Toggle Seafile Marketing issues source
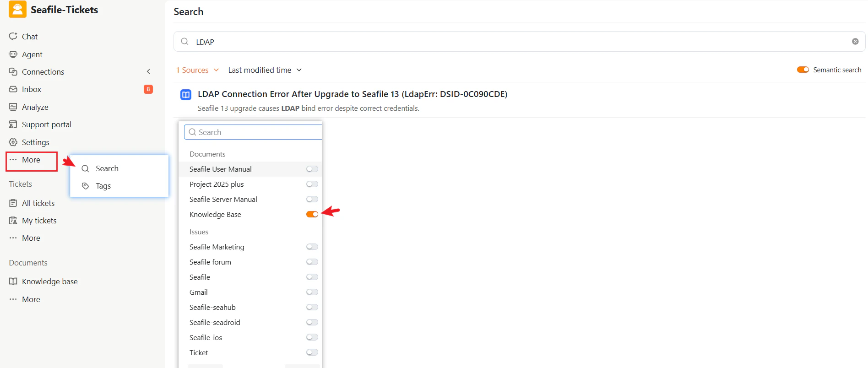Image resolution: width=868 pixels, height=368 pixels. pyautogui.click(x=312, y=247)
